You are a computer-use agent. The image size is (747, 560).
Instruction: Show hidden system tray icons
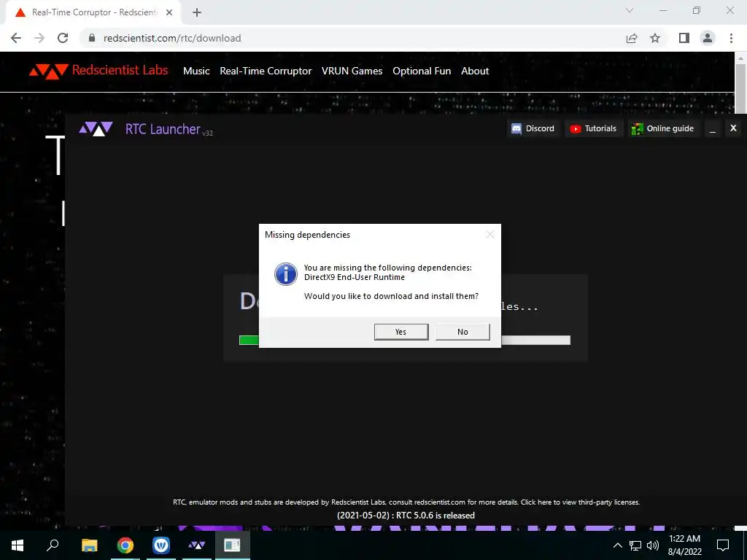(617, 545)
